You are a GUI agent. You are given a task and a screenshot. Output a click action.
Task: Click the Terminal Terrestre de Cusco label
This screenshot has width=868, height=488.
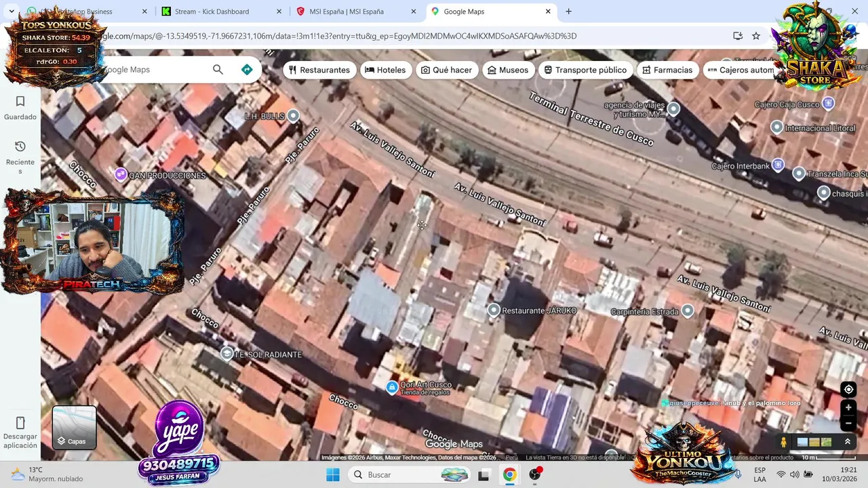pos(591,119)
